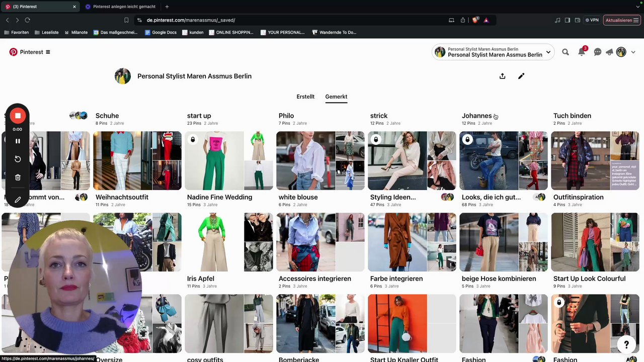Open the browser wallet icon
This screenshot has height=362, width=644.
tap(577, 20)
